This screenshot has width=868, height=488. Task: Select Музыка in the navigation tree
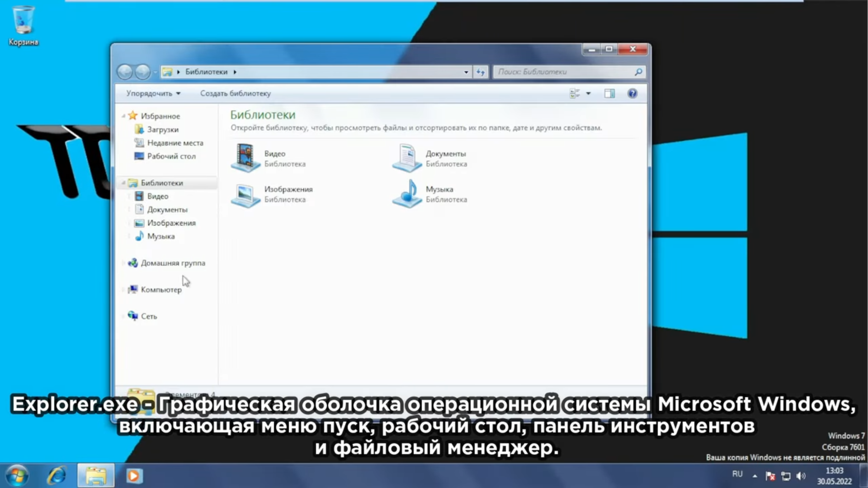(x=161, y=236)
